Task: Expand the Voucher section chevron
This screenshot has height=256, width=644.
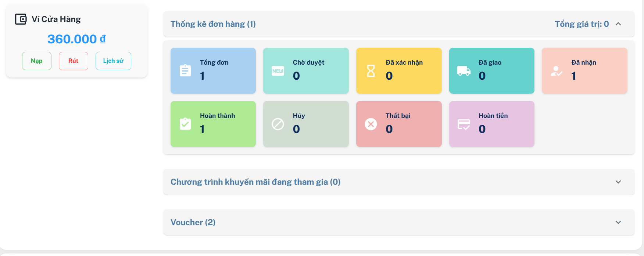Action: (x=618, y=222)
